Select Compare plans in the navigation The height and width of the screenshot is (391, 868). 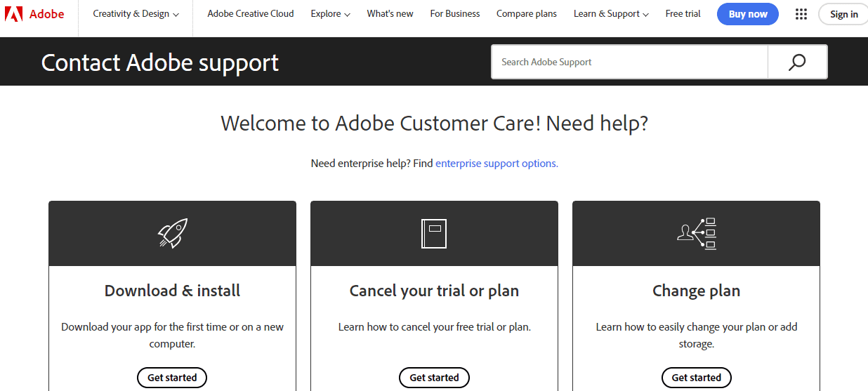click(x=527, y=14)
